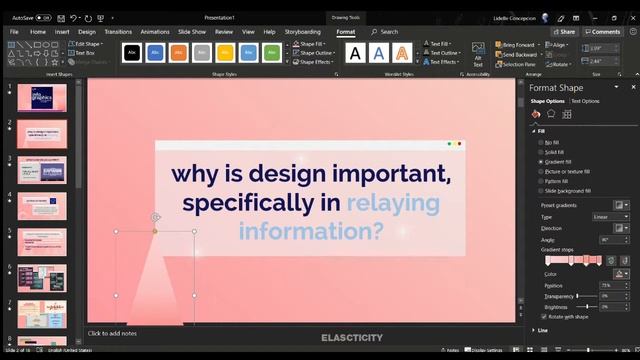Switch to the Insert ribbon tab
Screen dimensions: 640x360
tap(62, 32)
